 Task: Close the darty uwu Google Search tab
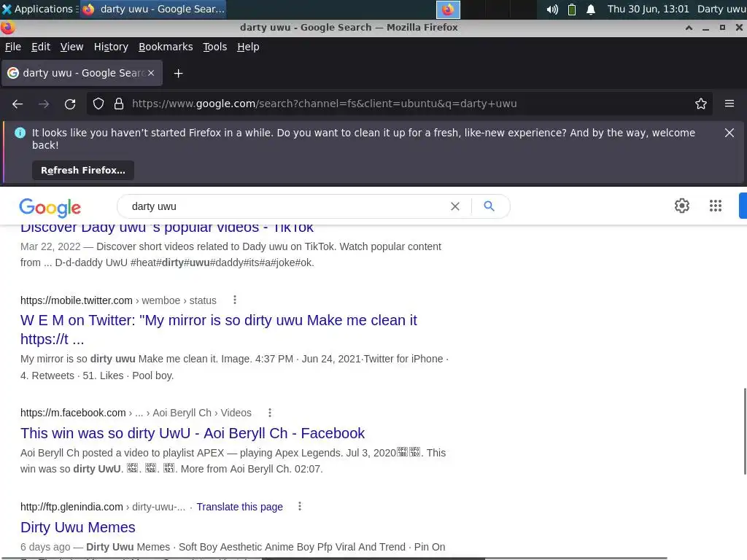151,73
